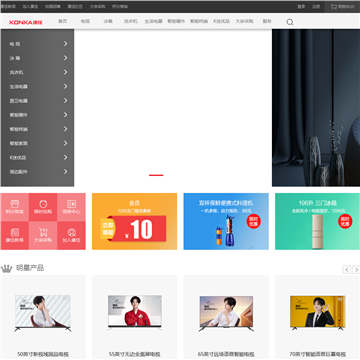Expand the 周边配件 sidebar category arrow
Screen dimensions: 360x360
[66, 172]
